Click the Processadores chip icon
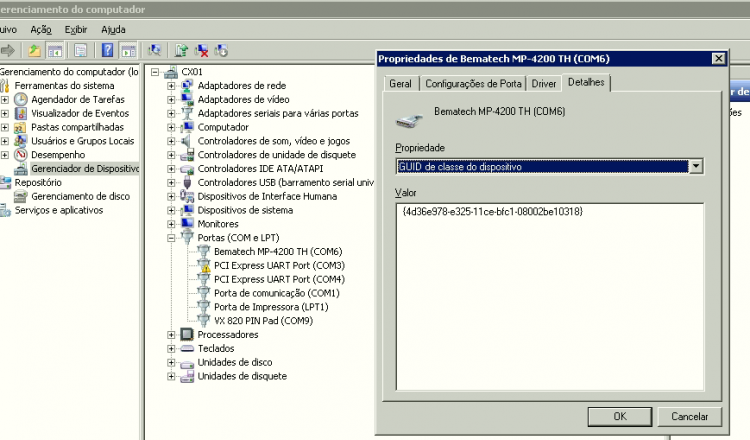 click(187, 334)
